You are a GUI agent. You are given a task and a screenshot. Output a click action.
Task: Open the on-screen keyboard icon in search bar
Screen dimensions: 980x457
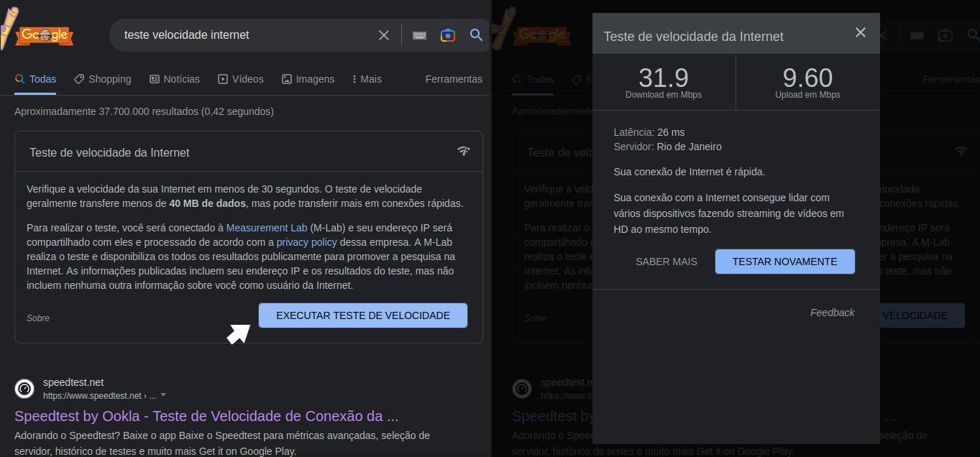419,34
